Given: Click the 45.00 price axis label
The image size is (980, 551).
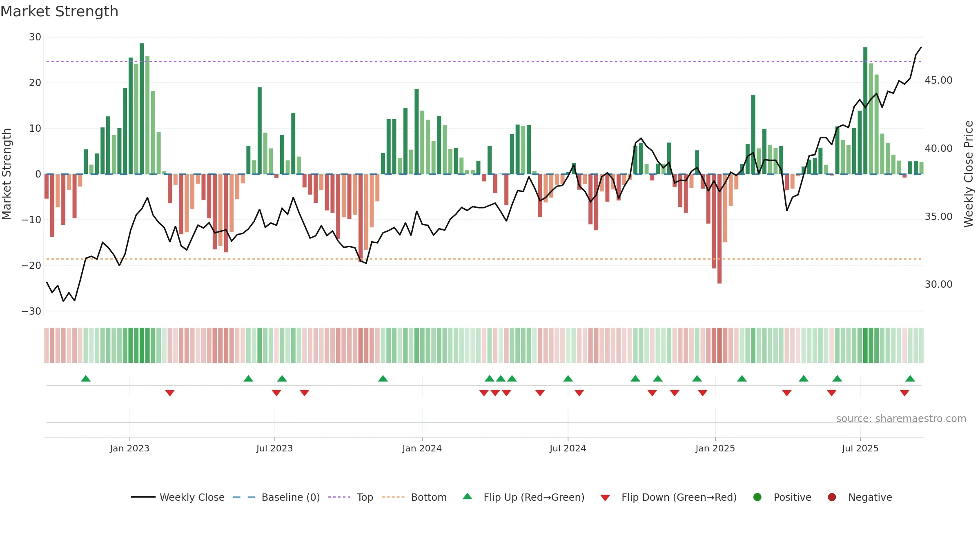Looking at the screenshot, I should (x=938, y=80).
